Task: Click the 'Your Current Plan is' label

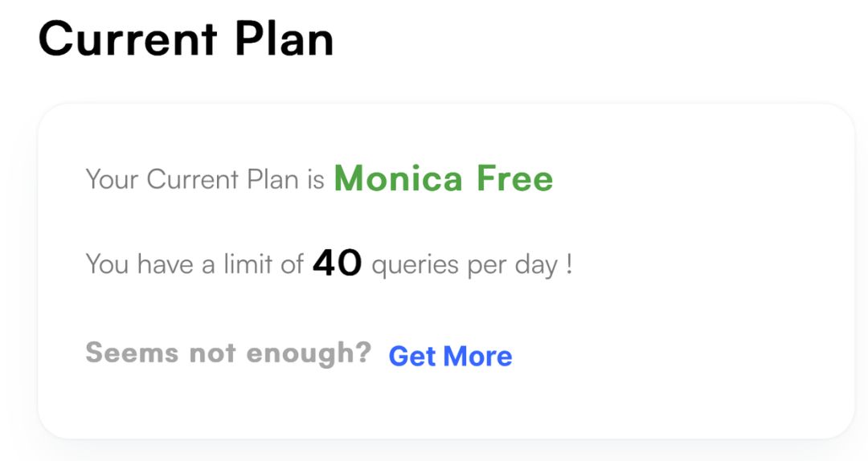Action: tap(205, 179)
